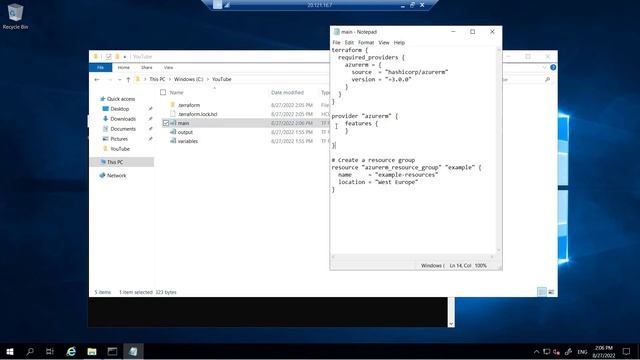Click the Notepad horizontal scrollbar

pos(413,257)
